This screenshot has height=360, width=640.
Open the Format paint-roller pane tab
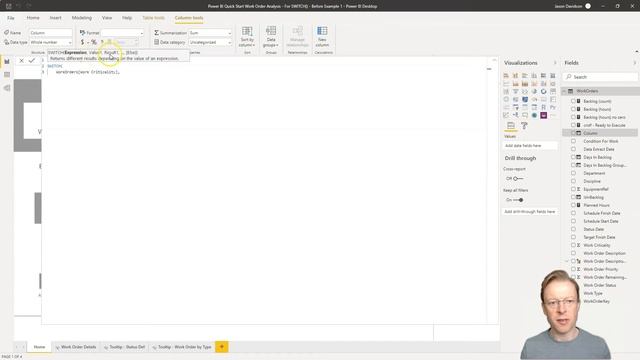[524, 126]
